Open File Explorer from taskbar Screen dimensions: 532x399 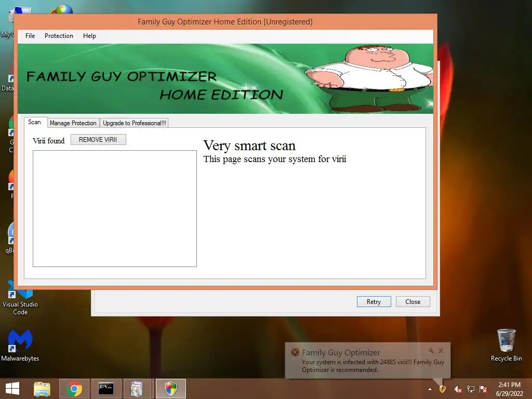pyautogui.click(x=42, y=389)
